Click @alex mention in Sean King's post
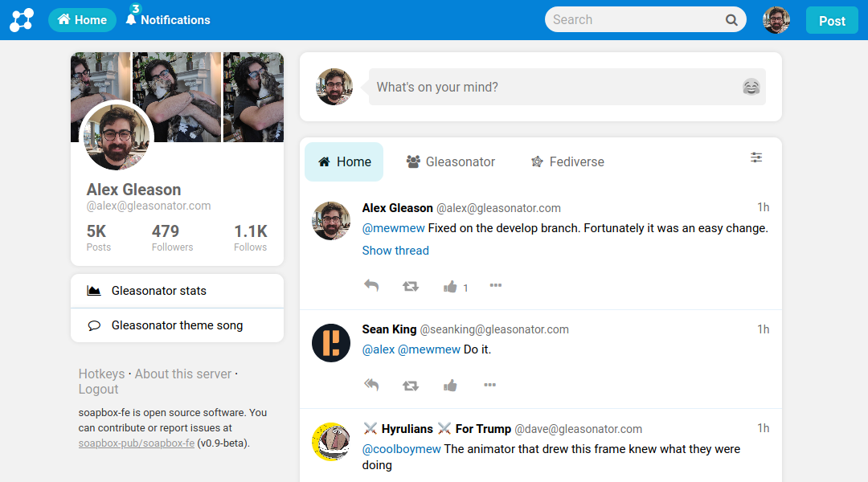The image size is (868, 482). [378, 349]
